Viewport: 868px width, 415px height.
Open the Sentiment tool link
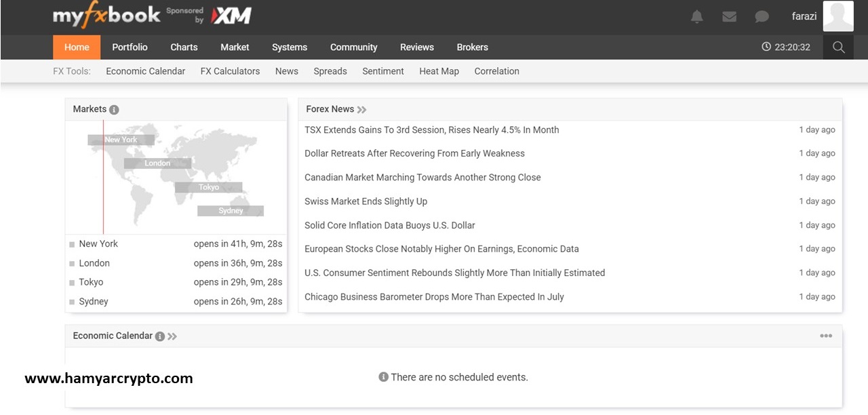[382, 71]
